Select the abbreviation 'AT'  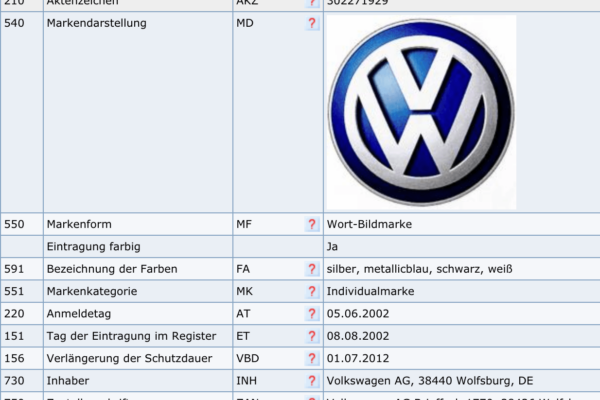243,314
